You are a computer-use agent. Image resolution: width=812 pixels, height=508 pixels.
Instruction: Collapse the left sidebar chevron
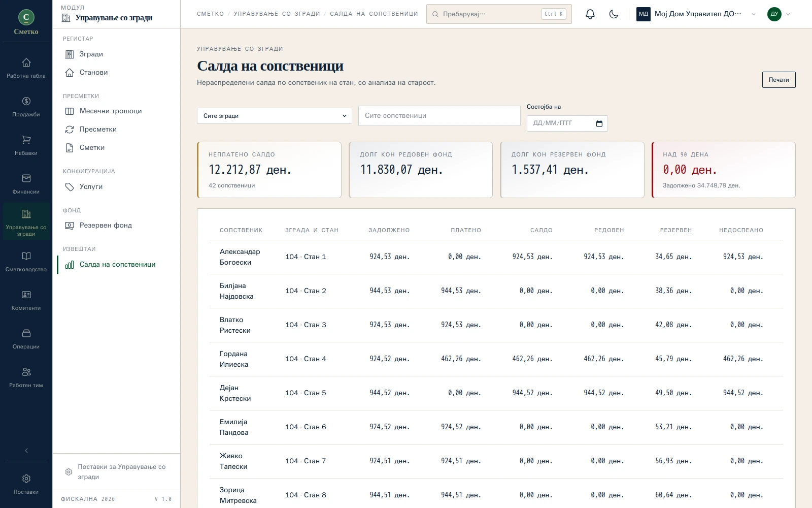tap(26, 451)
